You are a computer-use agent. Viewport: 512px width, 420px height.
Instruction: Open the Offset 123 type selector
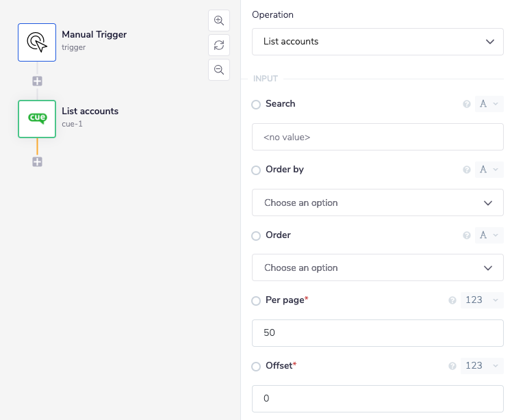[483, 366]
